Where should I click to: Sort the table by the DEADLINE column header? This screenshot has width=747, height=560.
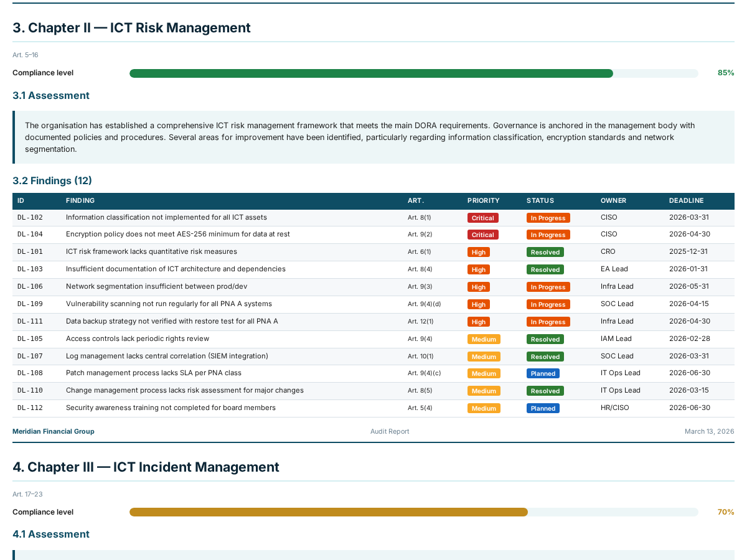click(686, 200)
